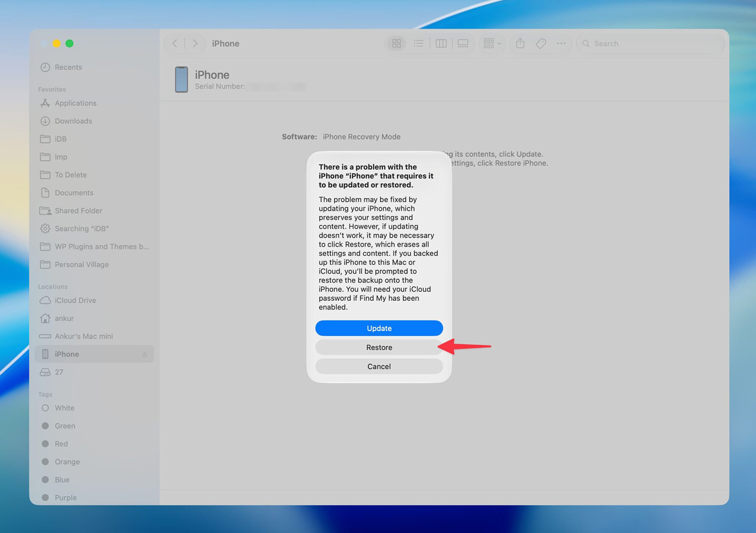Open the group-by options dropdown
756x533 pixels.
point(492,43)
